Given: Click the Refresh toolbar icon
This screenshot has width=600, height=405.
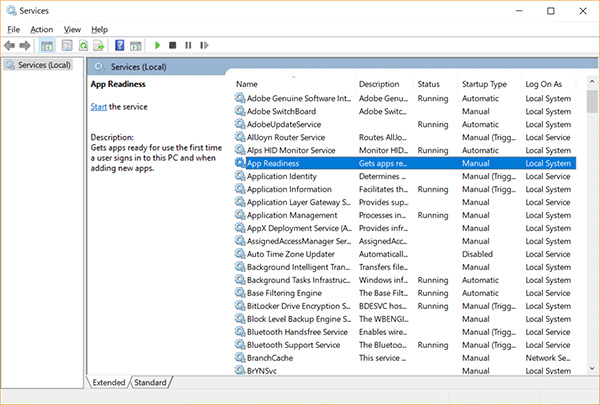Looking at the screenshot, I should [x=81, y=45].
